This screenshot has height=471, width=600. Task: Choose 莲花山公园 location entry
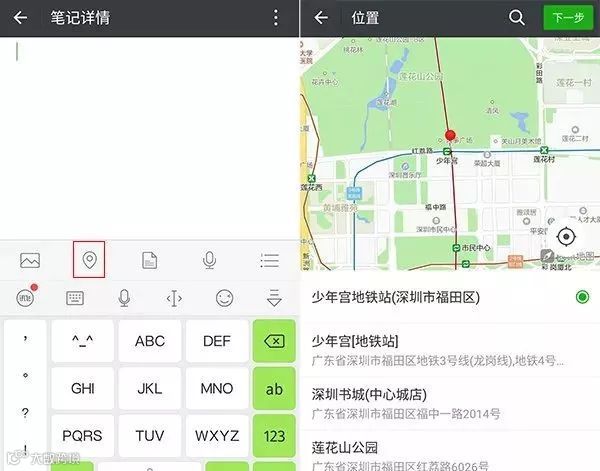450,451
